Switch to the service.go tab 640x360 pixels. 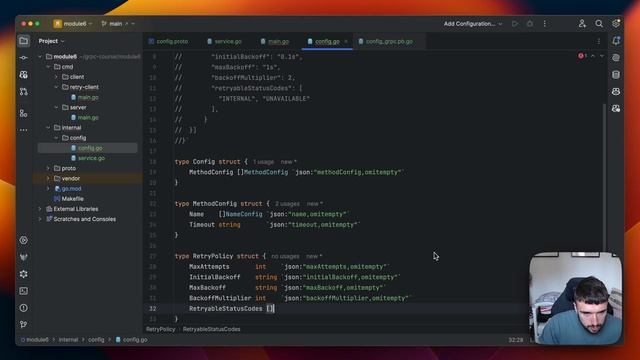pos(224,41)
